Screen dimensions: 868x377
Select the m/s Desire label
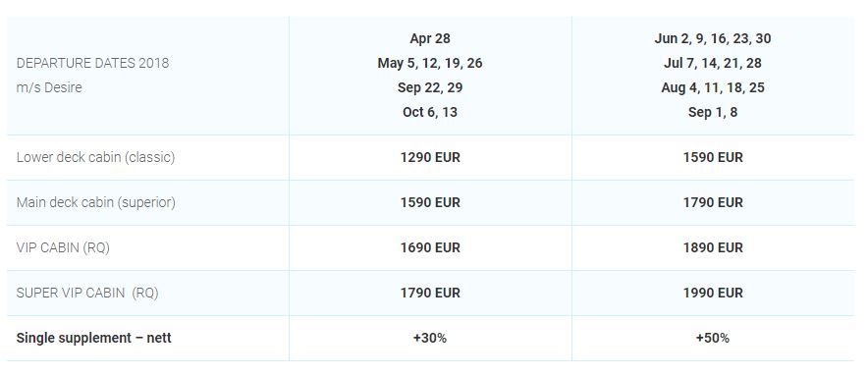49,87
